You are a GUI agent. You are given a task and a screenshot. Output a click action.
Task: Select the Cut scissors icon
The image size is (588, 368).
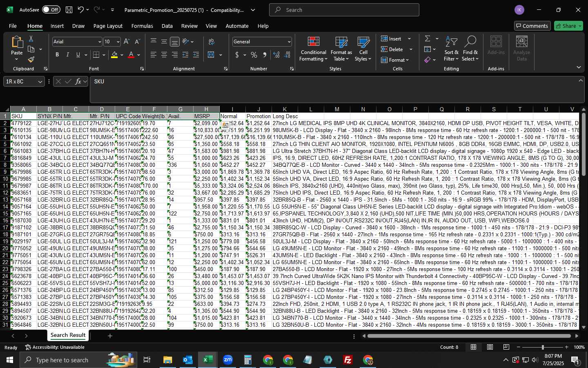tap(31, 38)
